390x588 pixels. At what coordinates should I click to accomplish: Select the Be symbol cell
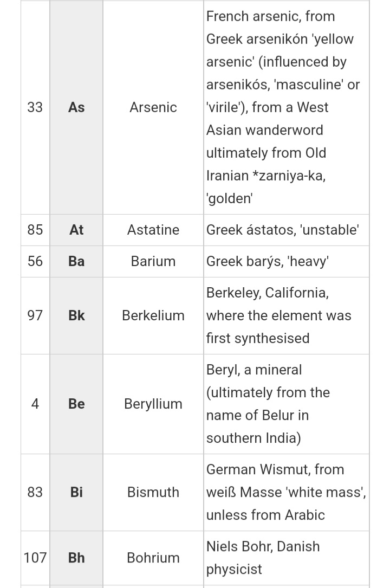click(76, 404)
